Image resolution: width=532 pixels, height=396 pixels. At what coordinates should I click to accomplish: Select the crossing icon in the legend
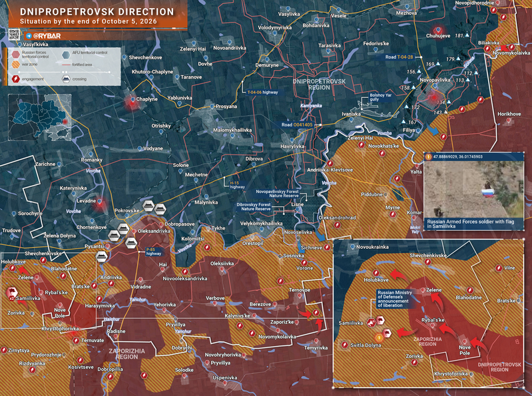[66, 79]
